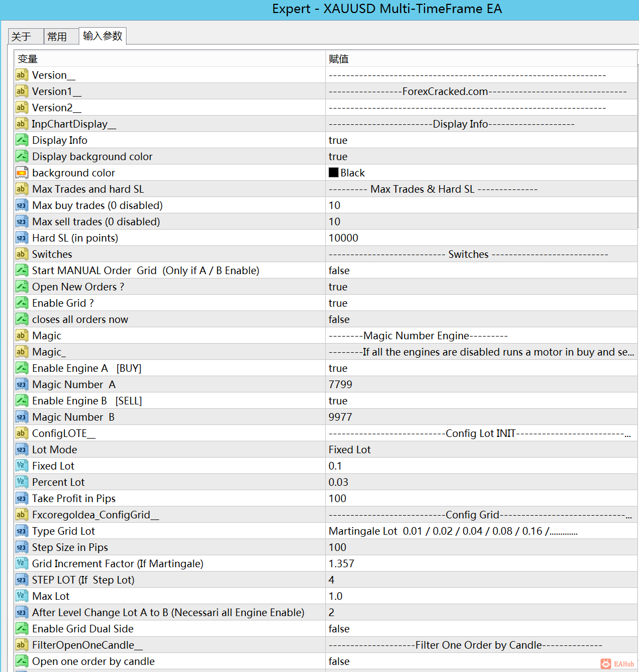Image resolution: width=639 pixels, height=672 pixels.
Task: Click the double icon beside Grid Increment Factor
Action: coord(22,563)
